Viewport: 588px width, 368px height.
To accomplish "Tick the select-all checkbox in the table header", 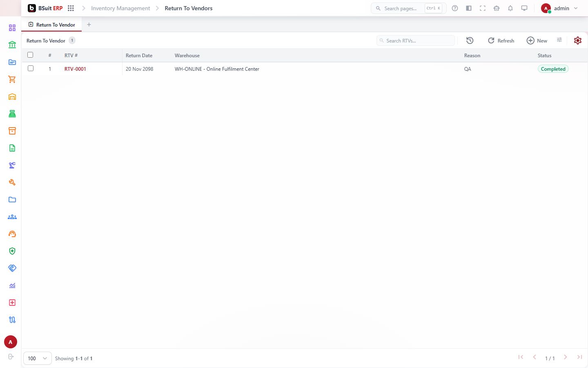I will click(x=30, y=55).
